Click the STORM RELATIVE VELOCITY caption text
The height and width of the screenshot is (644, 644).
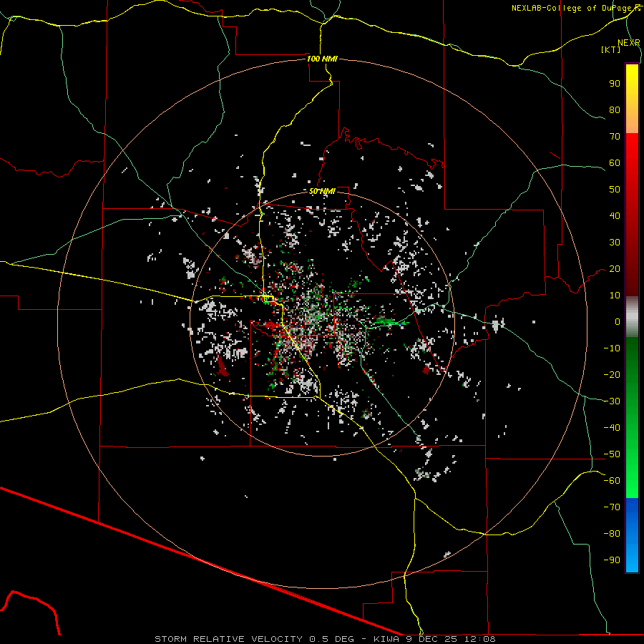pyautogui.click(x=228, y=639)
